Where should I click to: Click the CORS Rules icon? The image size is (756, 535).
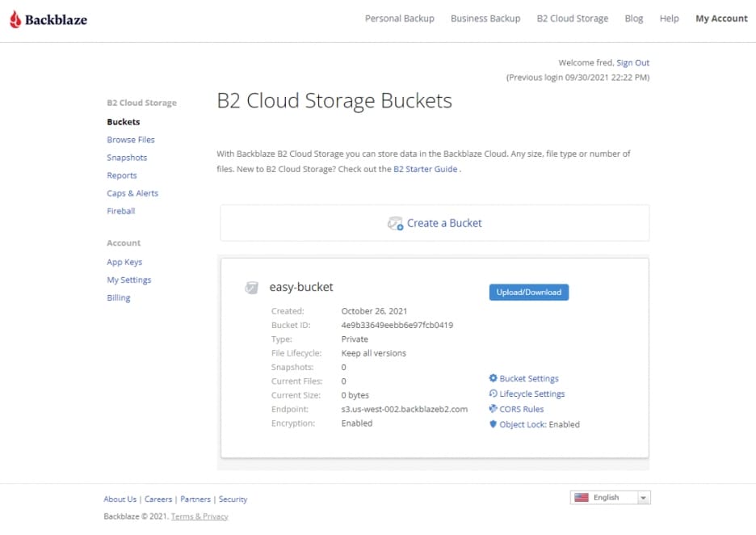tap(493, 409)
